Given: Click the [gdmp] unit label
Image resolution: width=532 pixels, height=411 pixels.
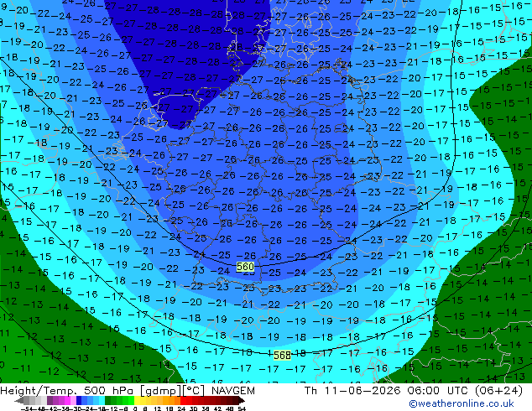Looking at the screenshot, I should pyautogui.click(x=159, y=391).
